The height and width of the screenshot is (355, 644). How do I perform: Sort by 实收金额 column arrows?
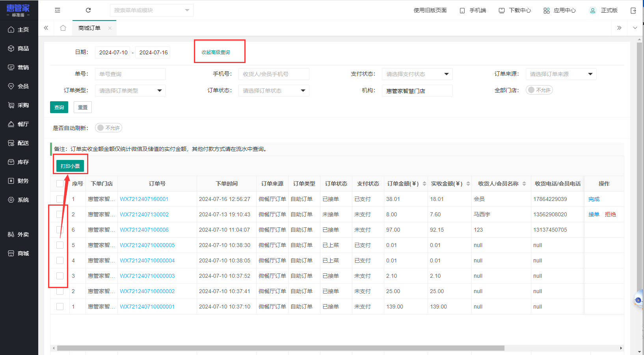(468, 184)
